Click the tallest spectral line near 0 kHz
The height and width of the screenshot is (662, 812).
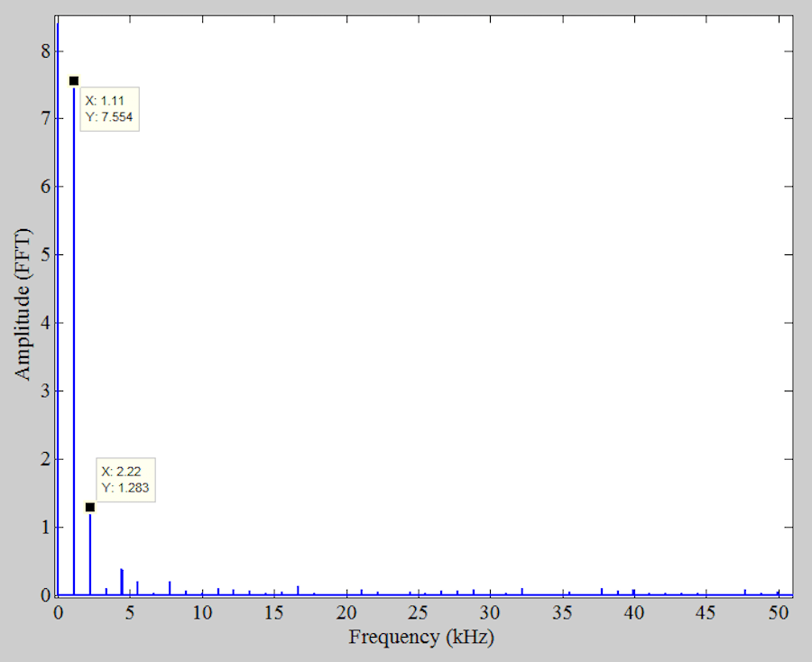[60, 271]
